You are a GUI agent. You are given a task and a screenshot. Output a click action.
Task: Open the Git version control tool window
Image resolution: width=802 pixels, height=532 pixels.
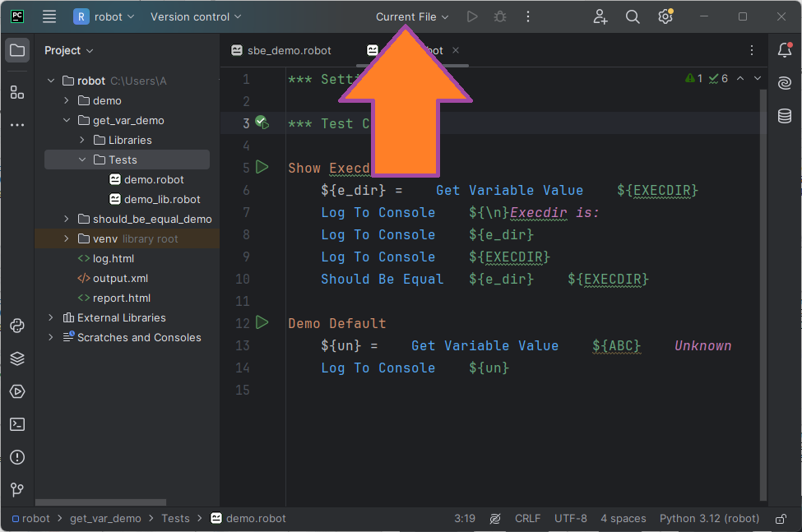click(17, 489)
